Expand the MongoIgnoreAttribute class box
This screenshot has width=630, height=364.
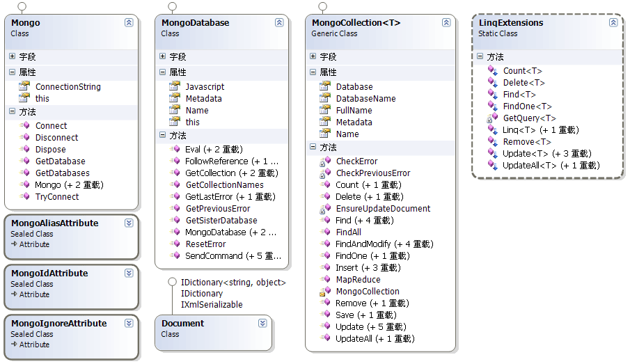coord(129,324)
